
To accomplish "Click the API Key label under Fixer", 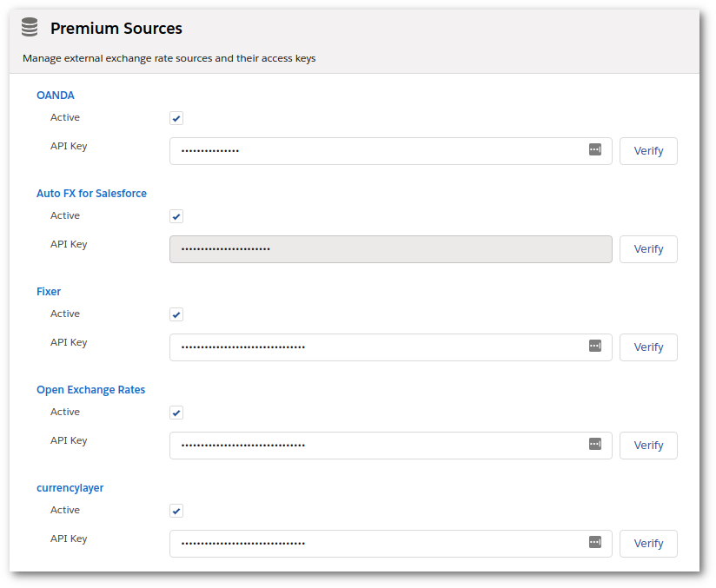I will (x=69, y=342).
